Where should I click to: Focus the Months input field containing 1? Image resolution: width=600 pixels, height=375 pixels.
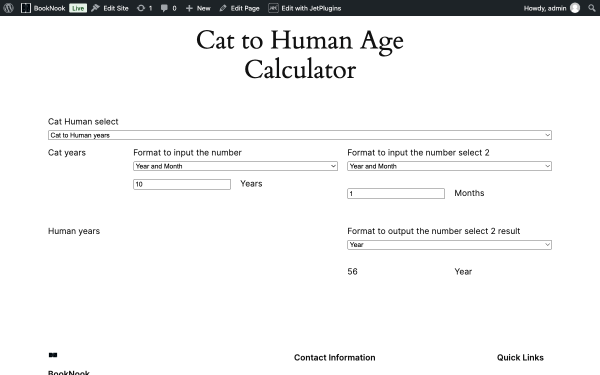pyautogui.click(x=396, y=193)
